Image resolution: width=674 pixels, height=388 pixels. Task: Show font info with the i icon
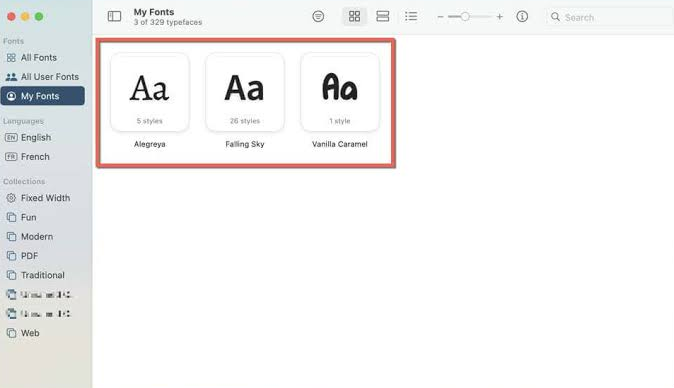pos(522,16)
